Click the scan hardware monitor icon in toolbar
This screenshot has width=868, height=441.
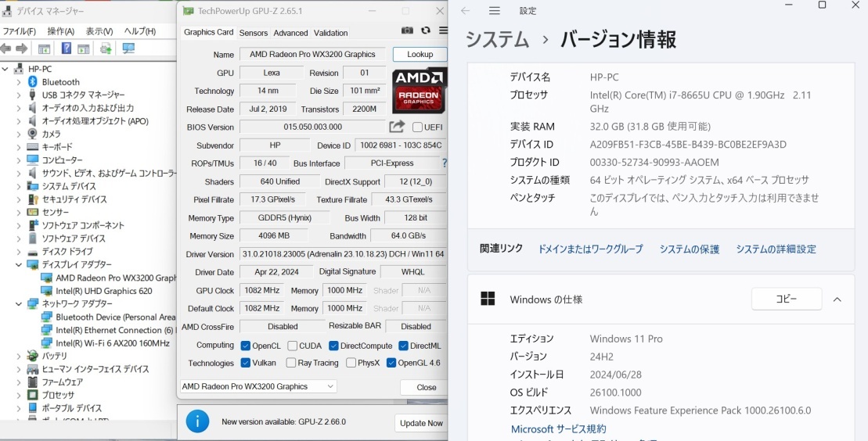tap(128, 48)
